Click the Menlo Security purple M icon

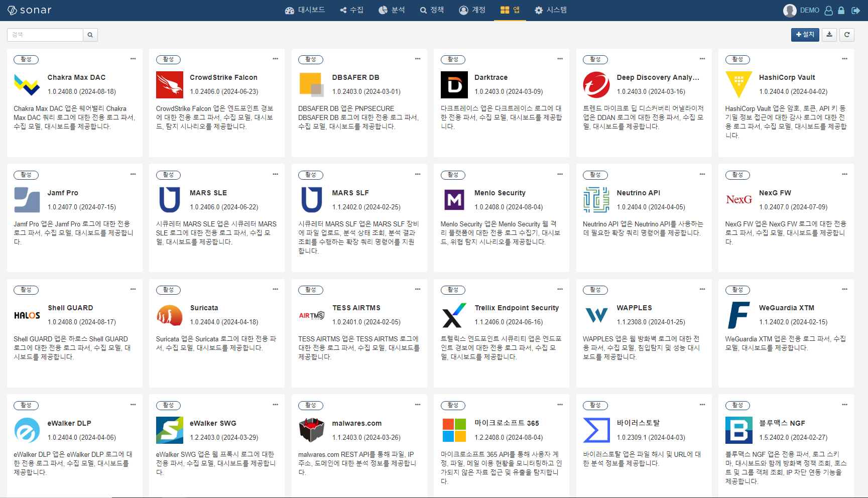tap(454, 200)
